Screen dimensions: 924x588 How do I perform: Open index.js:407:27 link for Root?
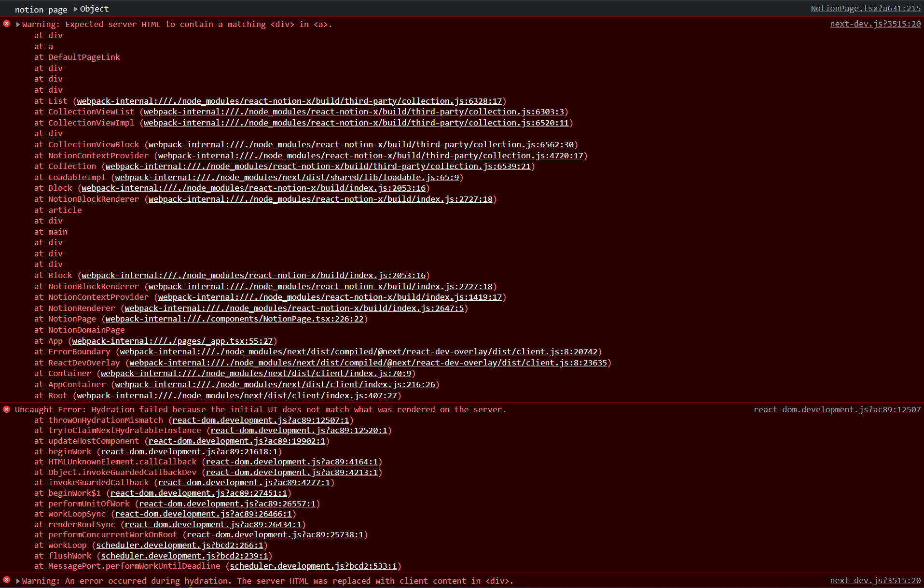(x=237, y=395)
